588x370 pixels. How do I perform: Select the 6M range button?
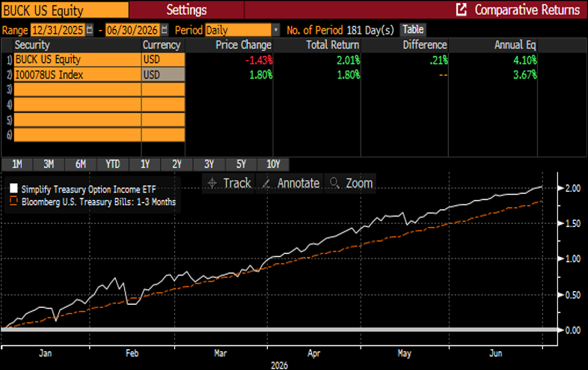(x=81, y=164)
